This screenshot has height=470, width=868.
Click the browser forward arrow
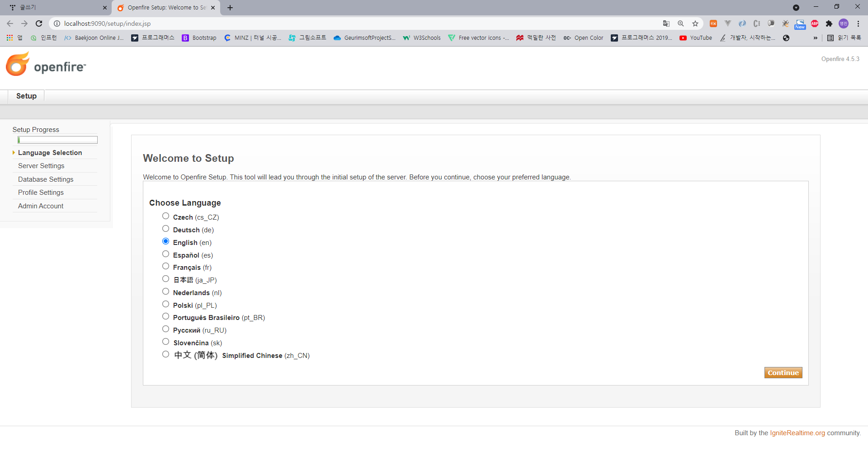point(24,23)
